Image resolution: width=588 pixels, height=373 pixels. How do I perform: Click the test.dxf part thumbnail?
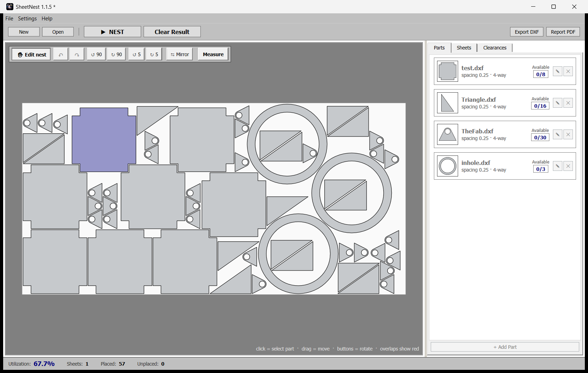[448, 71]
